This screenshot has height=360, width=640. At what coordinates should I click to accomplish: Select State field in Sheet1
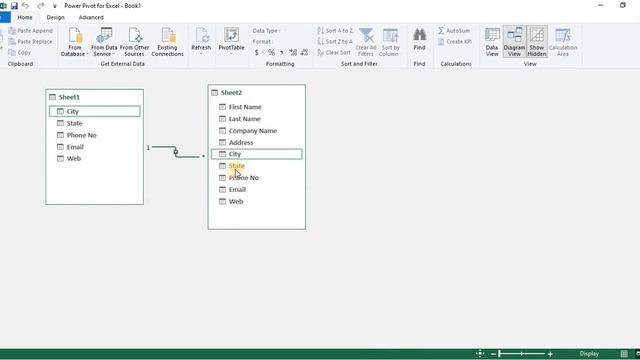pos(94,123)
